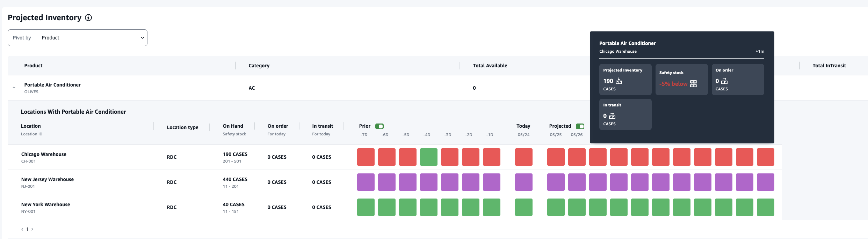
Task: Select New Jersey Warehouse -7D purple cell
Action: [x=366, y=182]
